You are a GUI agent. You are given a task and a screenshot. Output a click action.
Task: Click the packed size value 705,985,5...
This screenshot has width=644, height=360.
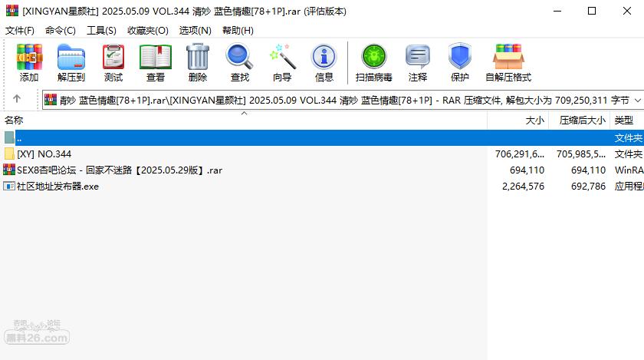[581, 154]
